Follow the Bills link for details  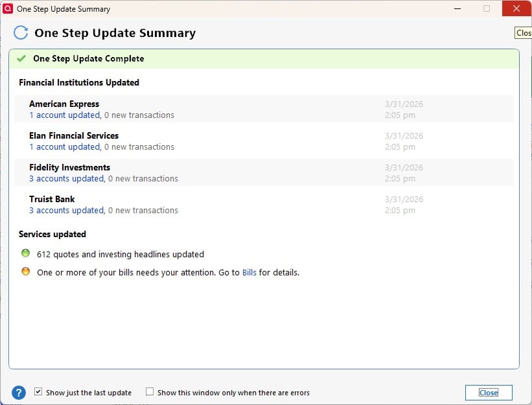249,272
